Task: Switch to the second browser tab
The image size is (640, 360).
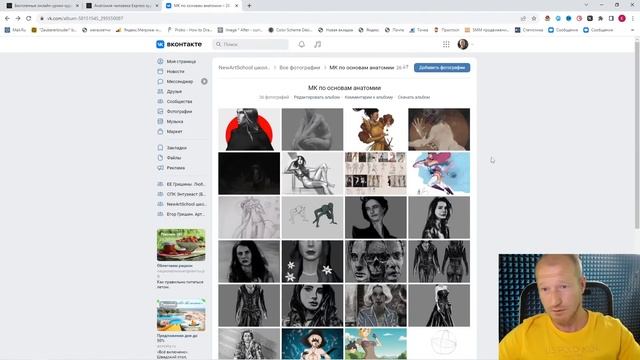Action: click(122, 6)
